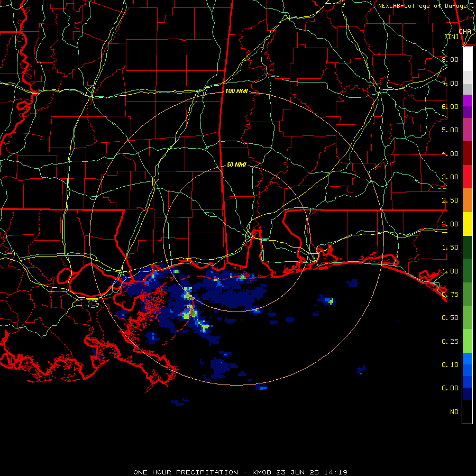Image resolution: width=476 pixels, height=476 pixels.
Task: Click the 50 NMI range ring label
Action: click(x=236, y=164)
